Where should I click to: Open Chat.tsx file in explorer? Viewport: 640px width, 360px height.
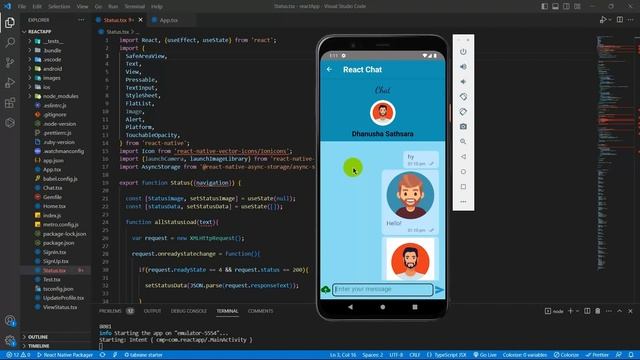(52, 188)
